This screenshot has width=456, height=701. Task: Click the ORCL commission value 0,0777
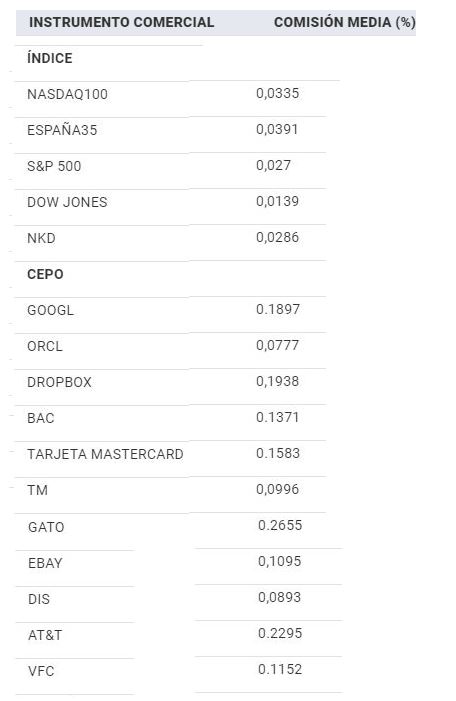[278, 345]
